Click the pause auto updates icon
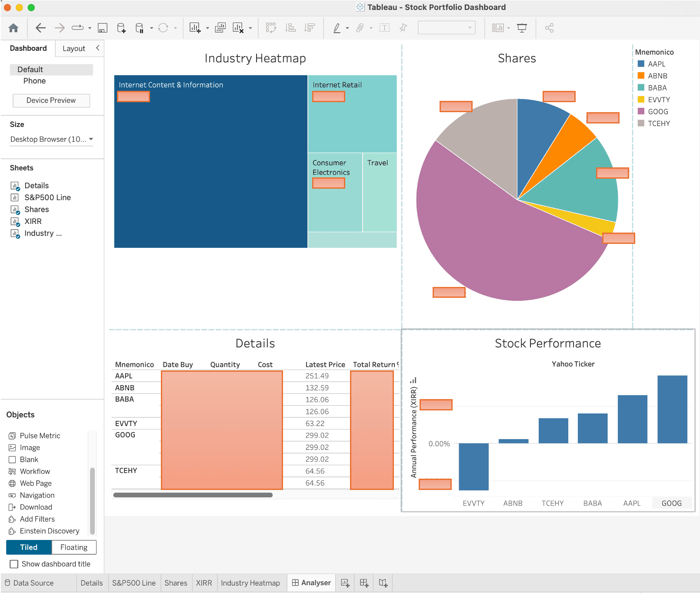 [x=140, y=28]
